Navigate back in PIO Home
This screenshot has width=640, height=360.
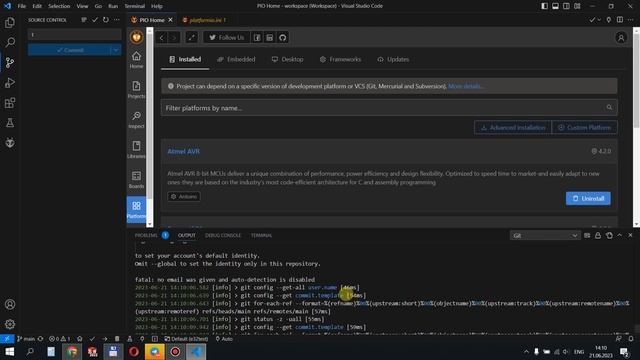click(x=162, y=38)
